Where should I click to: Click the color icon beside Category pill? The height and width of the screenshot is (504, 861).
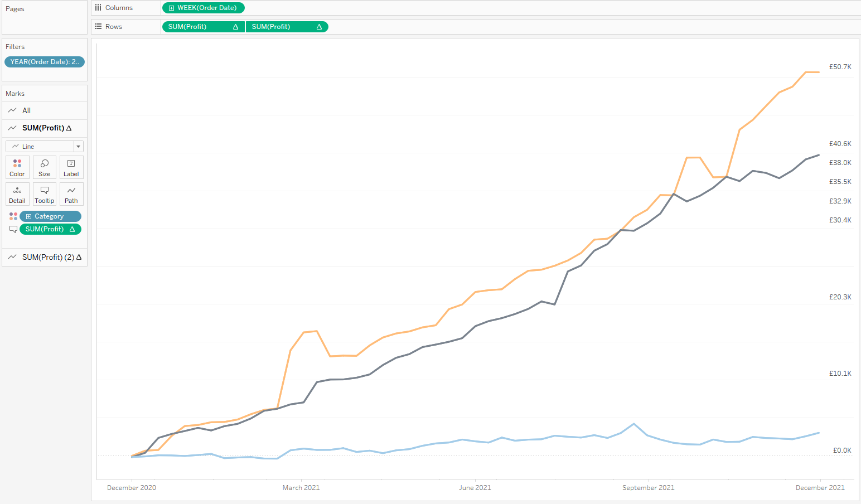13,216
